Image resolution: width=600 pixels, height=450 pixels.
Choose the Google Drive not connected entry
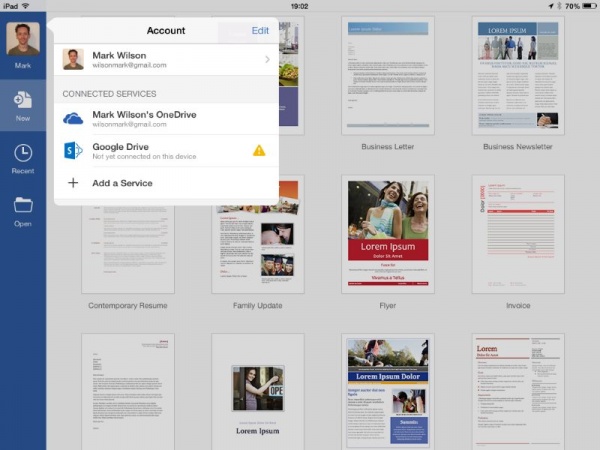tap(160, 151)
